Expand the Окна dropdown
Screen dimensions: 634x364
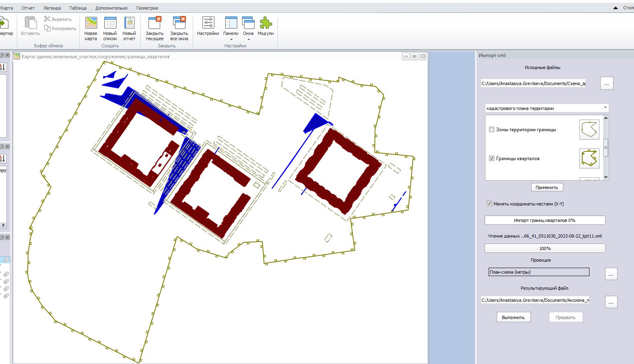click(x=248, y=39)
